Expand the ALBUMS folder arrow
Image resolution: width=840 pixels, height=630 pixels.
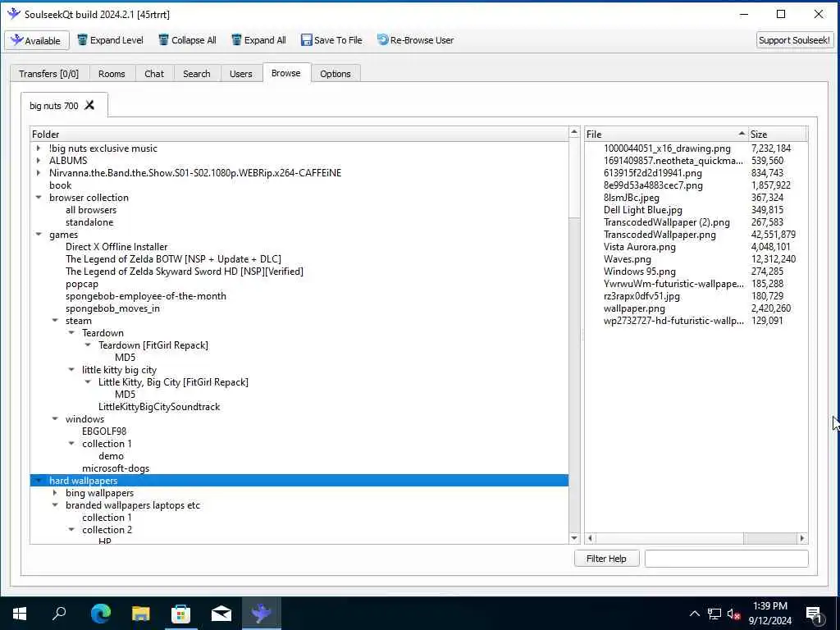pos(39,160)
